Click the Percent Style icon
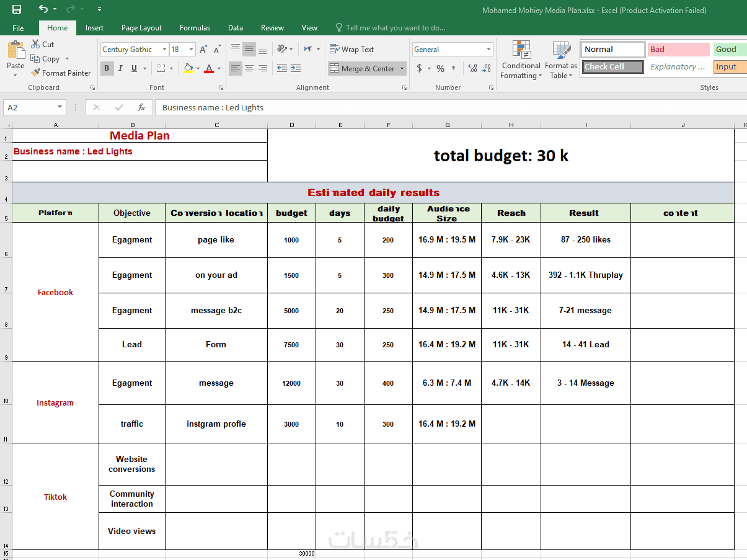747x560 pixels. 440,68
